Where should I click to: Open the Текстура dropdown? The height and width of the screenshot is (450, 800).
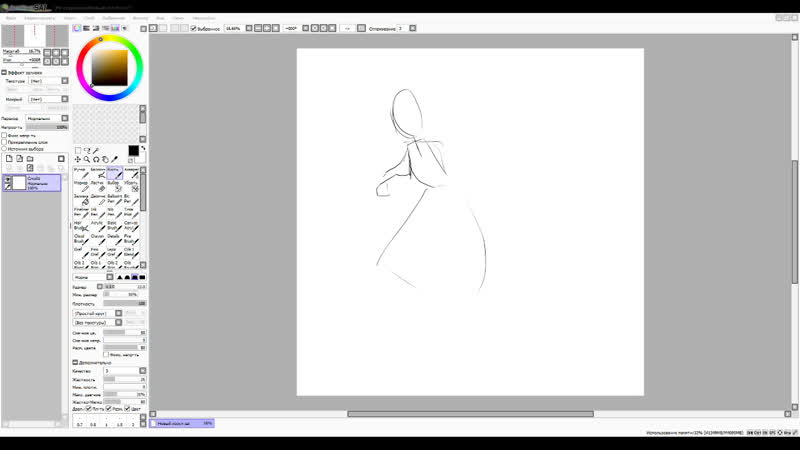click(x=48, y=81)
